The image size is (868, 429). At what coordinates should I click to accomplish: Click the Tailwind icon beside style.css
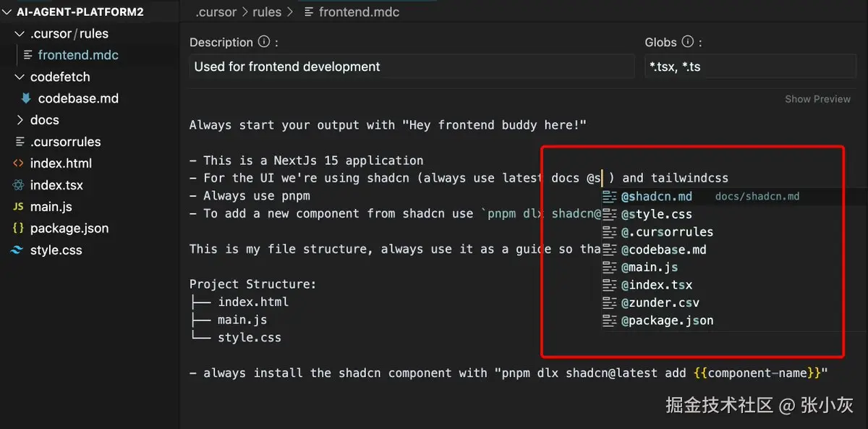(x=17, y=250)
